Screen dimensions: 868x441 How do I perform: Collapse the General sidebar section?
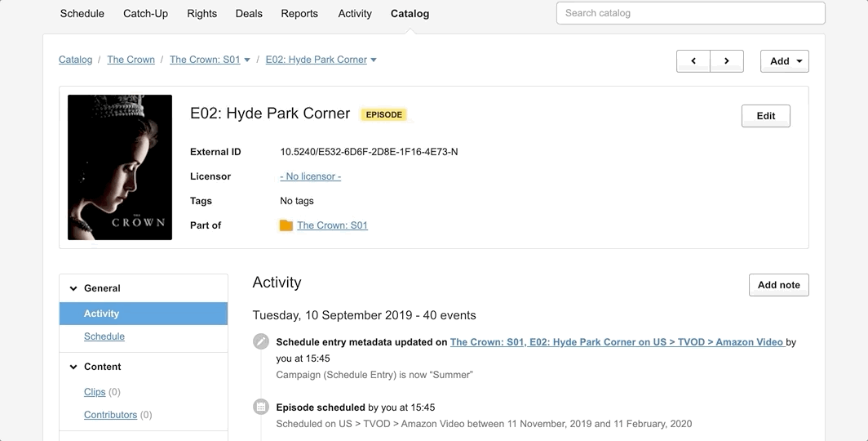[x=73, y=288]
